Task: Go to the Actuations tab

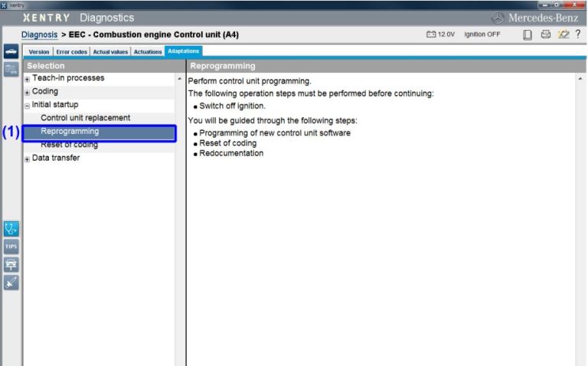Action: [x=148, y=52]
